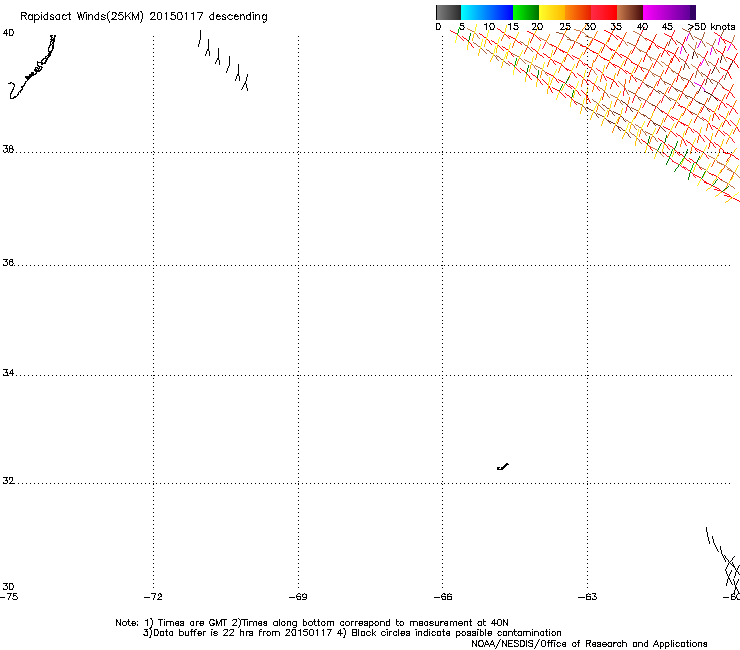Viewport: 740px width, 650px height.
Task: Click the orange 25-30 knots color segment
Action: (578, 12)
